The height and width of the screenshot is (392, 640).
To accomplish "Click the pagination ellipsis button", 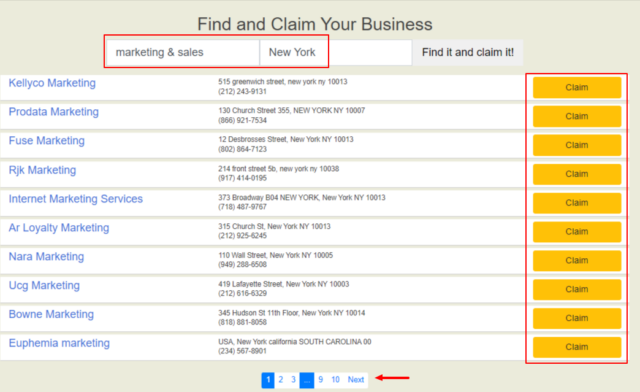I will coord(307,380).
